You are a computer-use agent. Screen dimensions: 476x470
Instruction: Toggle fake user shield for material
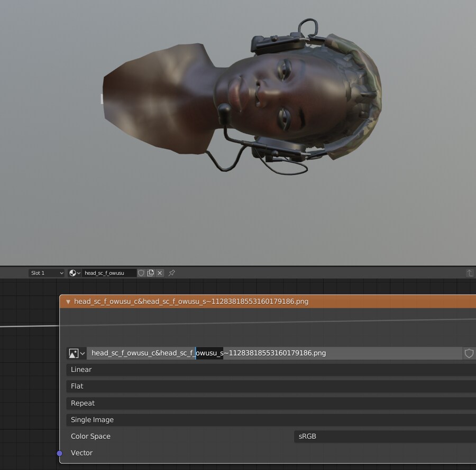[141, 273]
